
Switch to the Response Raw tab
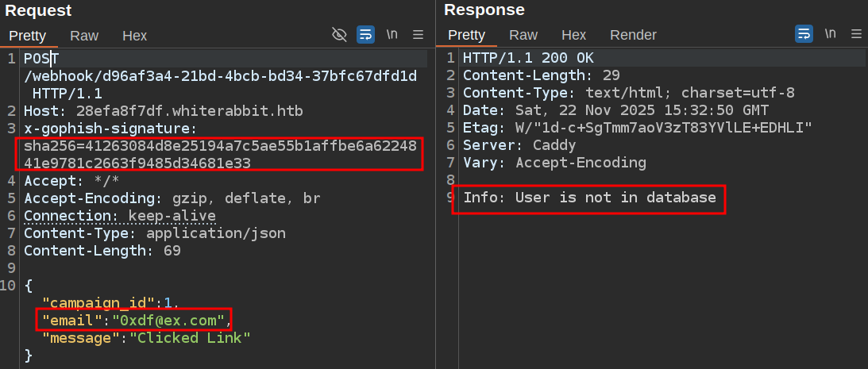(x=523, y=35)
